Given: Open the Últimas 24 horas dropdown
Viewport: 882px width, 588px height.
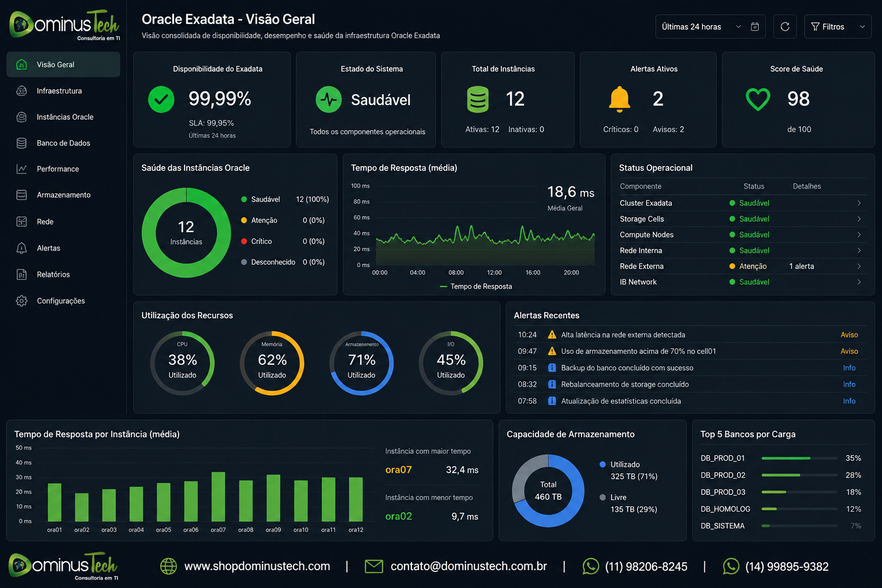Looking at the screenshot, I should pos(710,26).
